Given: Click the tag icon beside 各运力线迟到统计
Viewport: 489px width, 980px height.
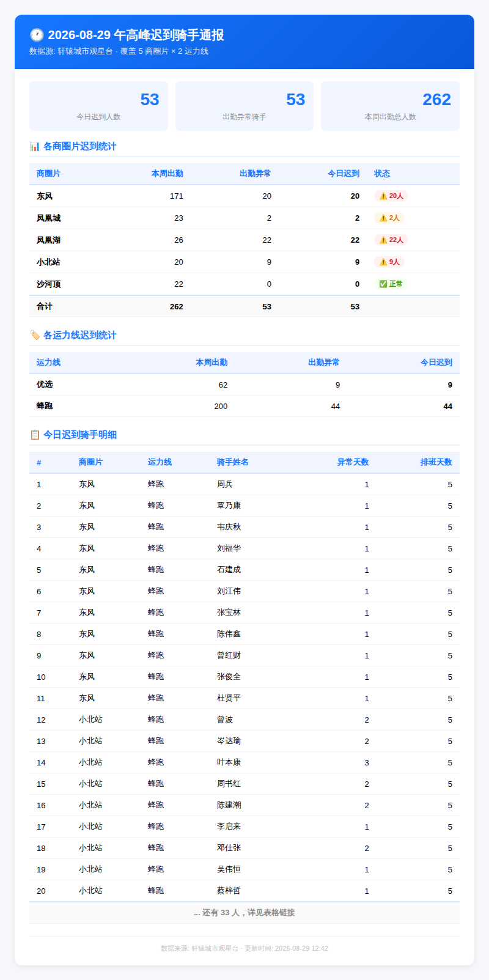Looking at the screenshot, I should [x=35, y=335].
